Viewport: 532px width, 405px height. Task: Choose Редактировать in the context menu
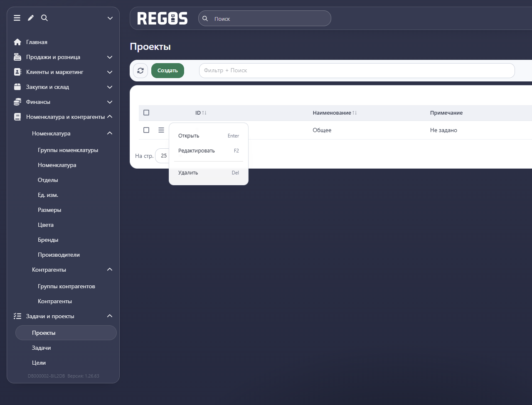pos(209,151)
